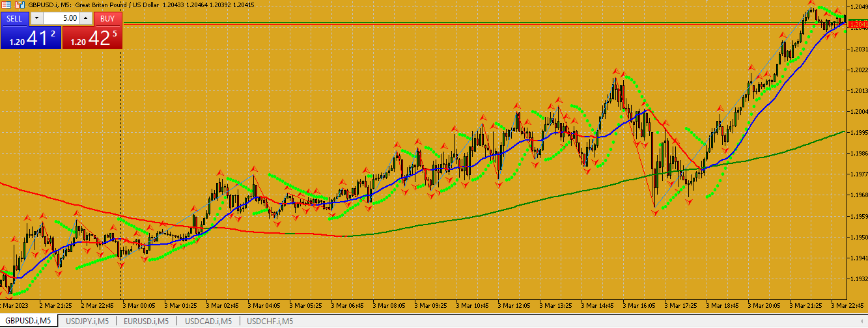868x328 pixels.
Task: Click the 3 Mar 06:45 time label
Action: pos(347,305)
